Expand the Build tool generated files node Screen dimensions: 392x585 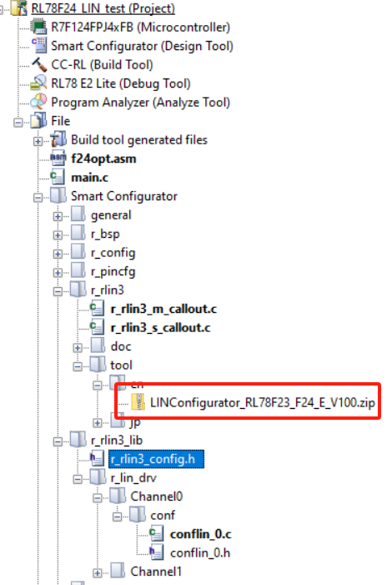pos(38,141)
